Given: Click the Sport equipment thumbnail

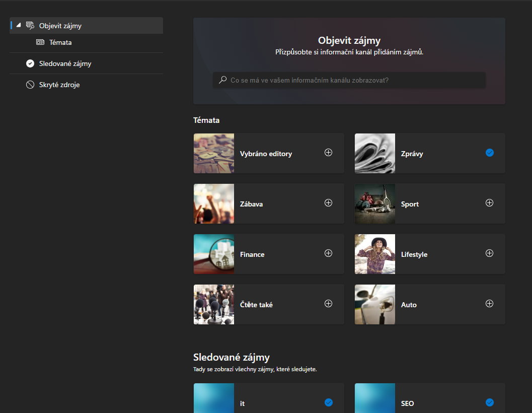Looking at the screenshot, I should (x=375, y=204).
